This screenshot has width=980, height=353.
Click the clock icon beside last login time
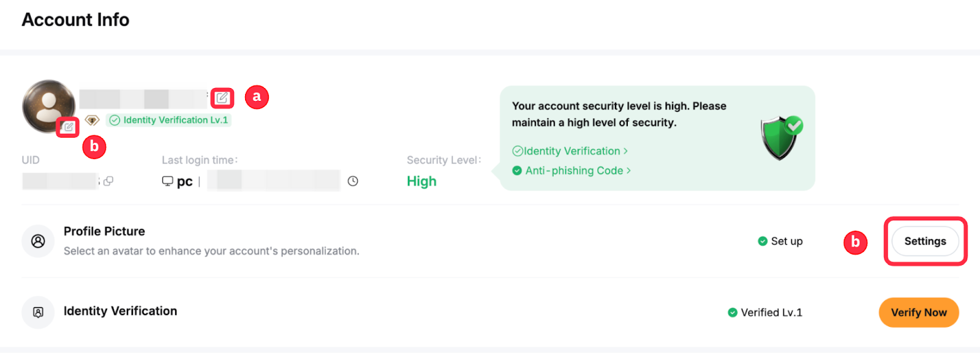tap(353, 181)
